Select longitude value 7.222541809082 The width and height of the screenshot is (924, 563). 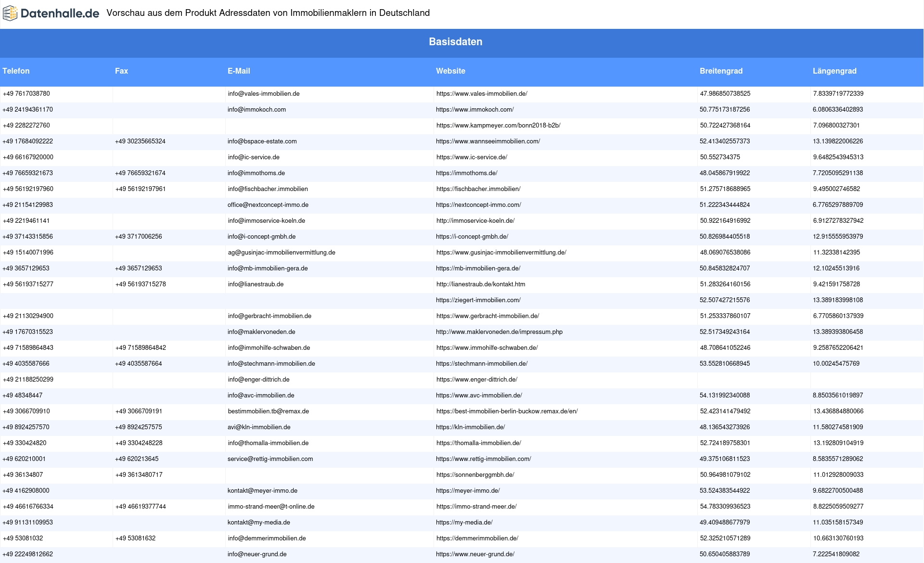coord(836,554)
